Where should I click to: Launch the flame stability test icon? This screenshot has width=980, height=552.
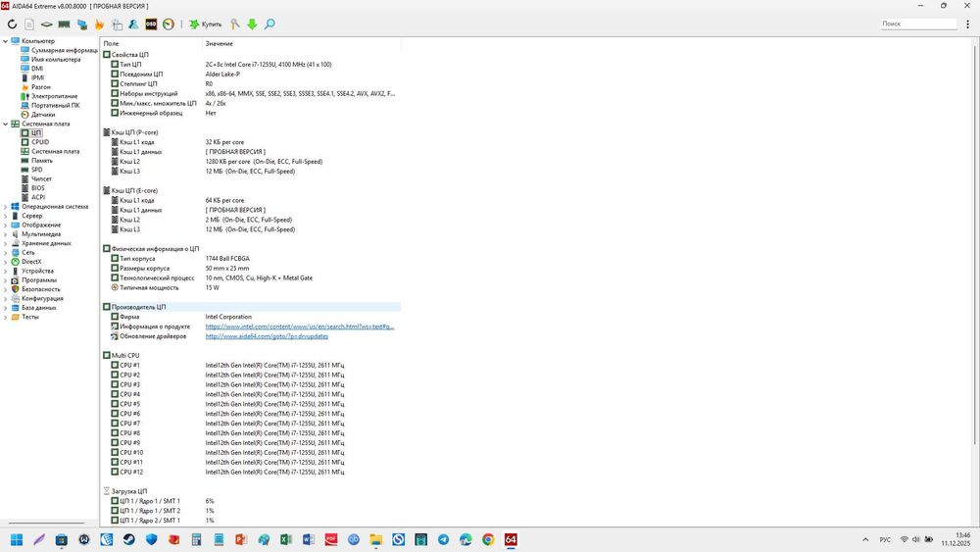coord(99,25)
